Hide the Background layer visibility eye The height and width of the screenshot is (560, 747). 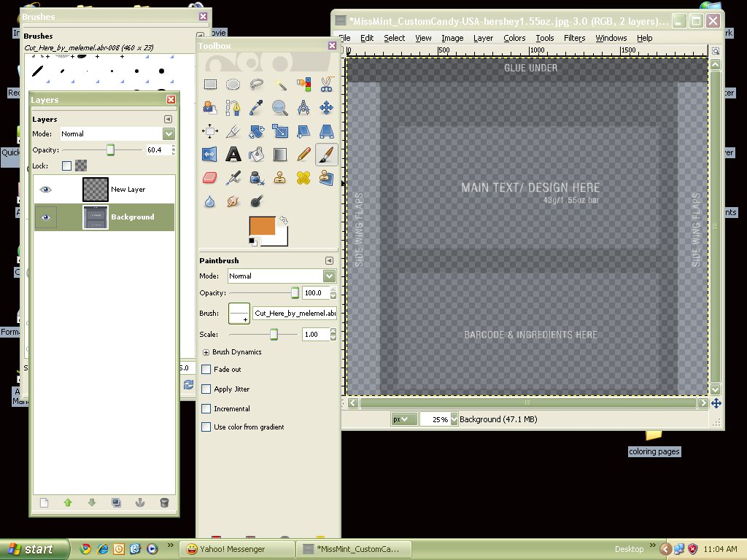[46, 217]
